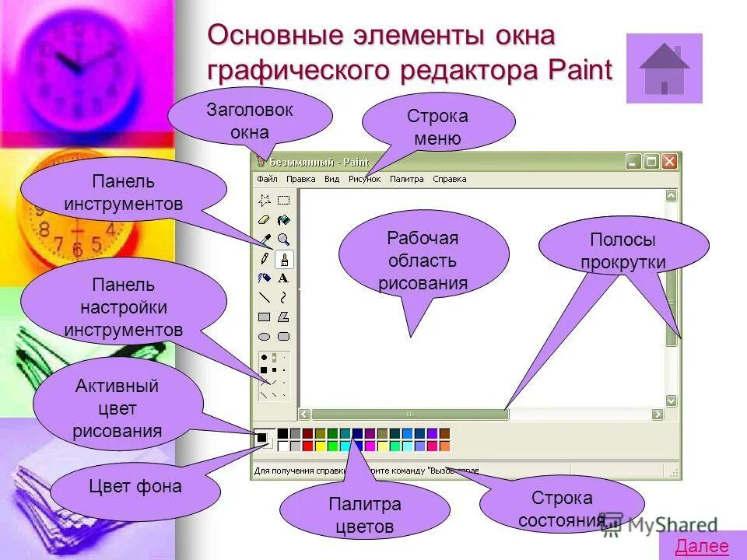This screenshot has width=747, height=560.
Task: Pick the purple palette swatch
Action: pos(370,433)
